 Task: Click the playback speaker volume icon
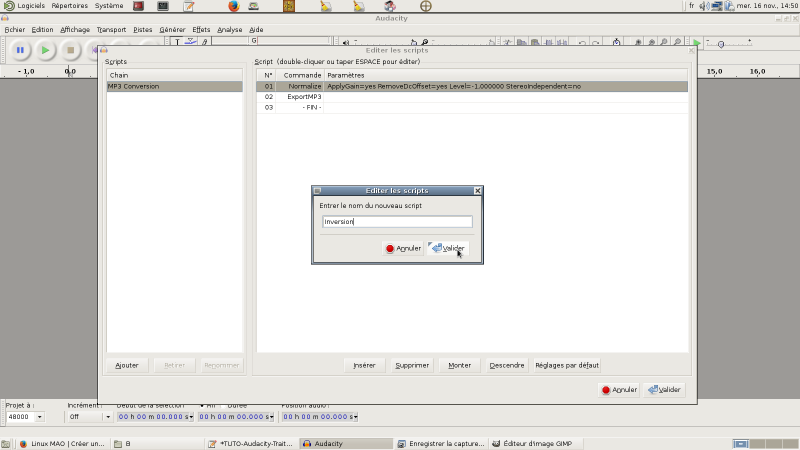(x=346, y=42)
